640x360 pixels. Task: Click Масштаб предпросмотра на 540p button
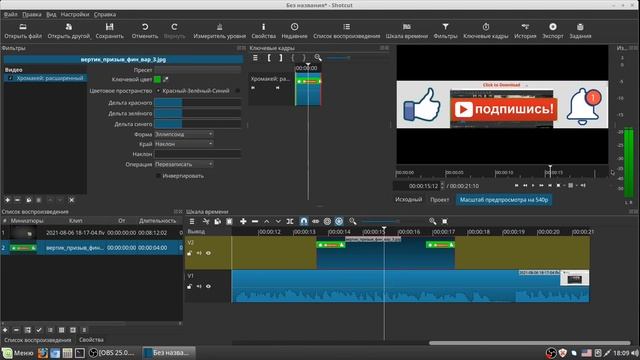coord(504,200)
